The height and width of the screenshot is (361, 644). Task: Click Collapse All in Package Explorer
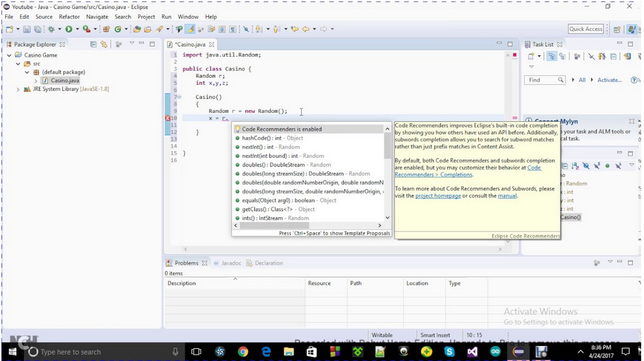pos(94,44)
